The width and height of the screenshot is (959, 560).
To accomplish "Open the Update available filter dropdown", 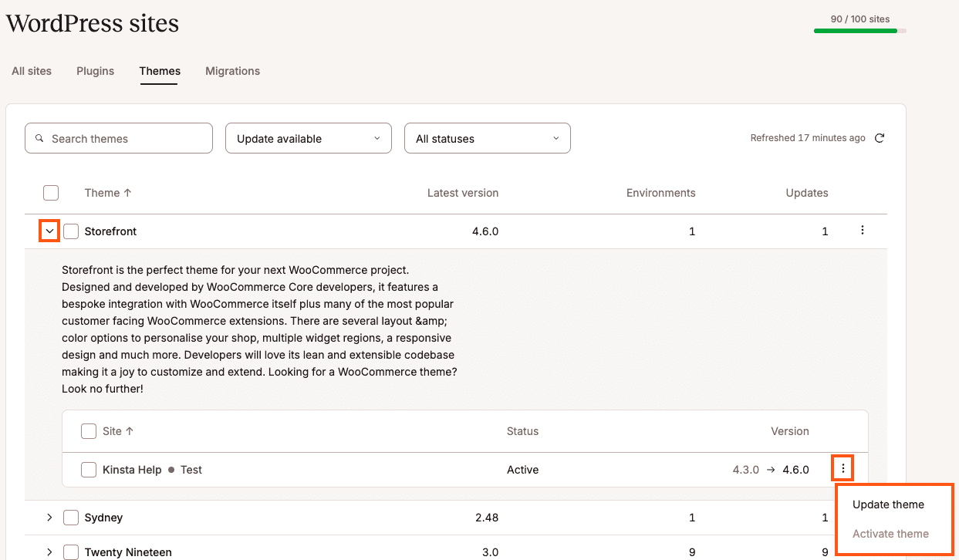I will tap(309, 138).
